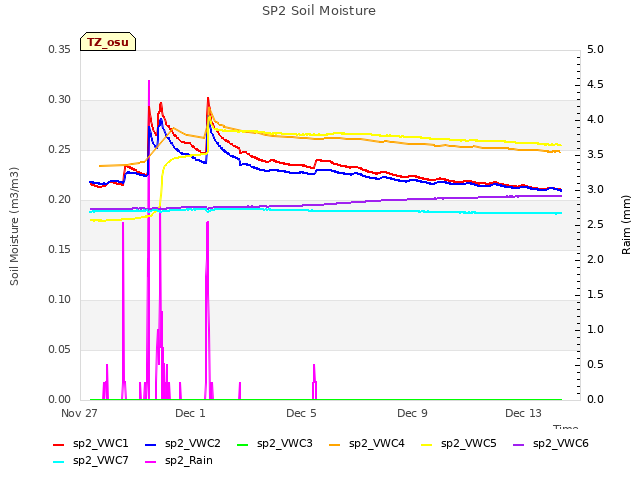Click the SP2 Soil Moisture chart title

[319, 11]
